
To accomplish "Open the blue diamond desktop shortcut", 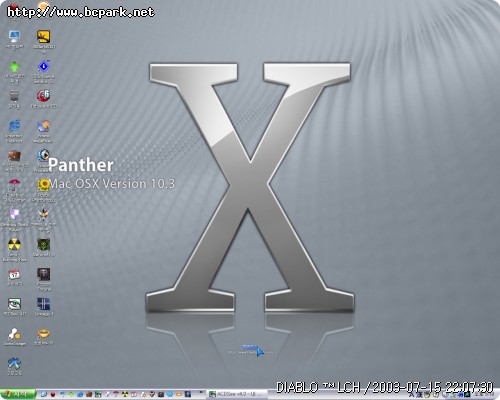I will click(43, 66).
